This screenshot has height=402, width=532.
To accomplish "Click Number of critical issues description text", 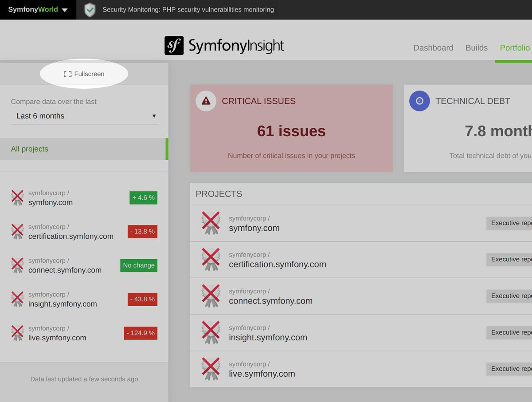I will click(291, 156).
